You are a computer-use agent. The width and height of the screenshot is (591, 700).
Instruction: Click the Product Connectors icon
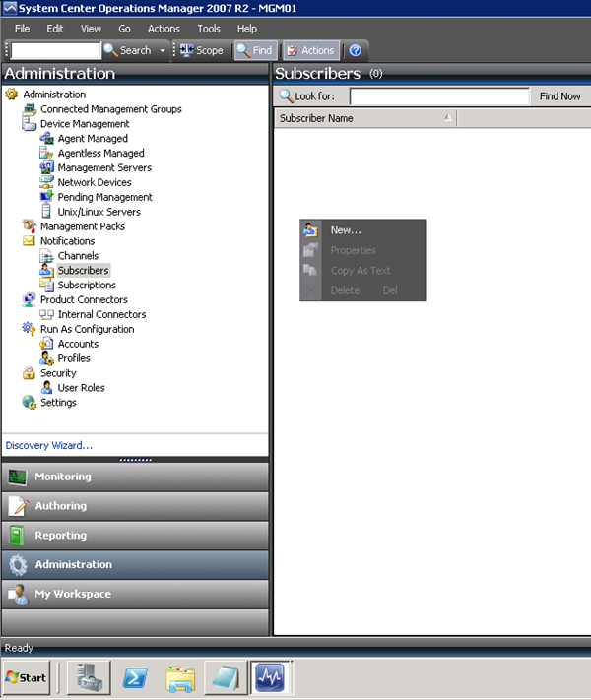29,299
